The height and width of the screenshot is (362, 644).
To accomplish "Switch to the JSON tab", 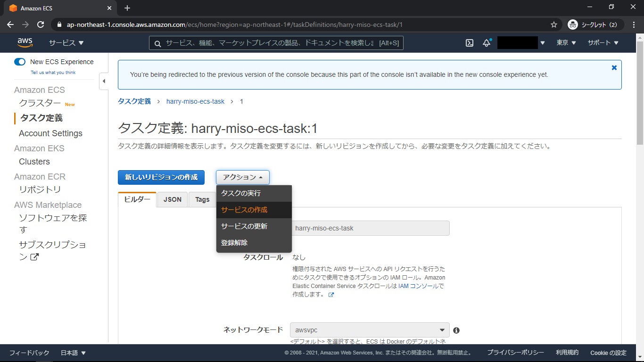I will pyautogui.click(x=173, y=199).
